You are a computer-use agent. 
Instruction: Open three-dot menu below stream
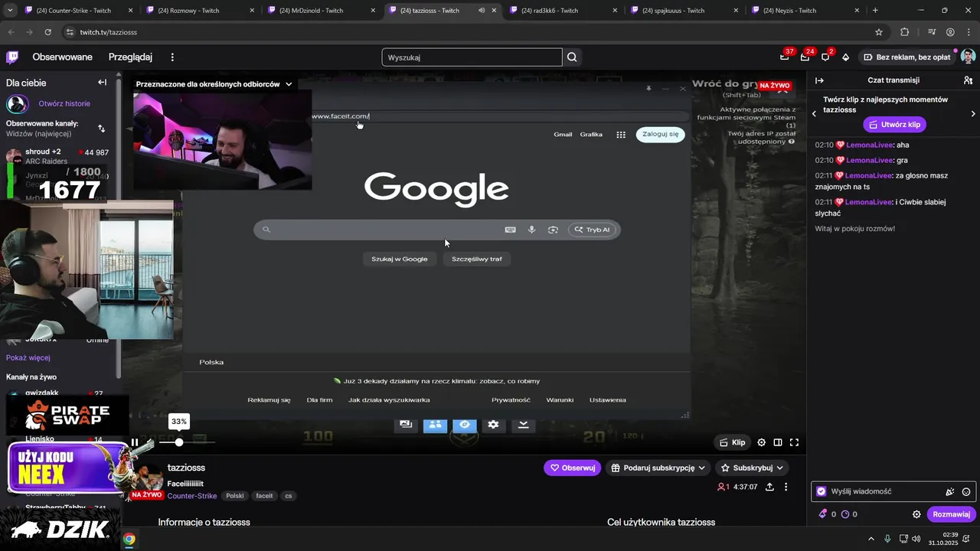(x=786, y=487)
